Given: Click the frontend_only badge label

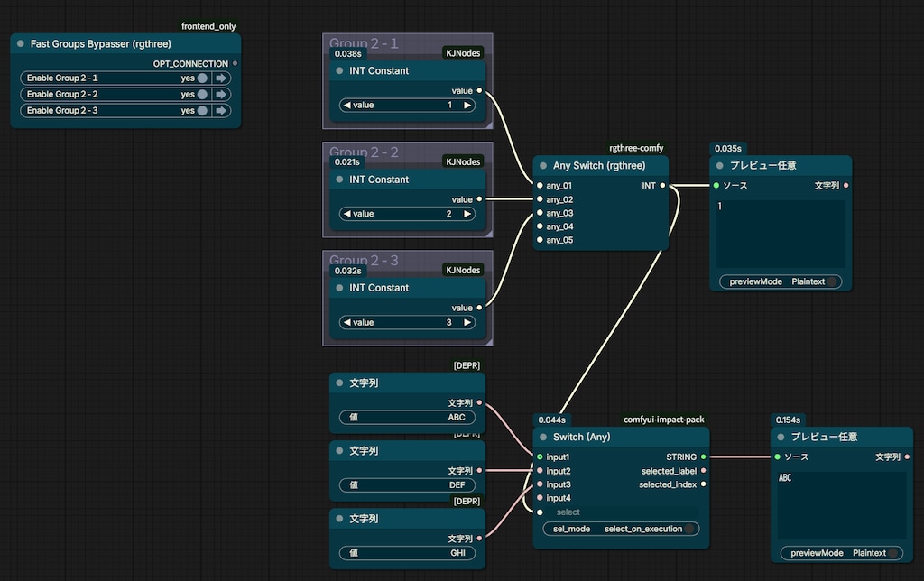Looking at the screenshot, I should point(208,26).
